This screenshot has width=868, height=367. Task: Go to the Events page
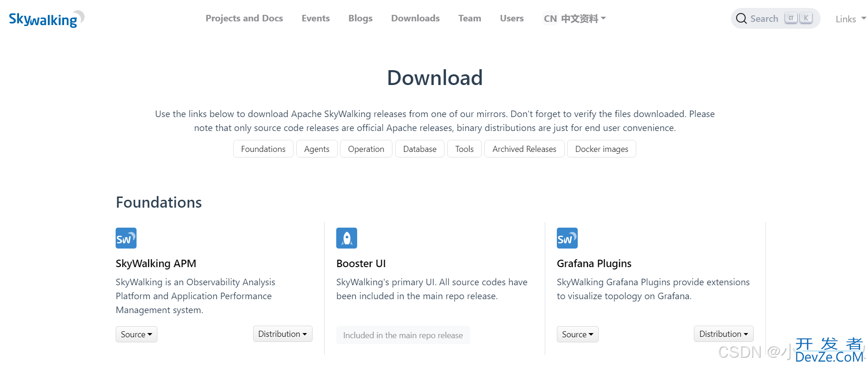(x=316, y=18)
